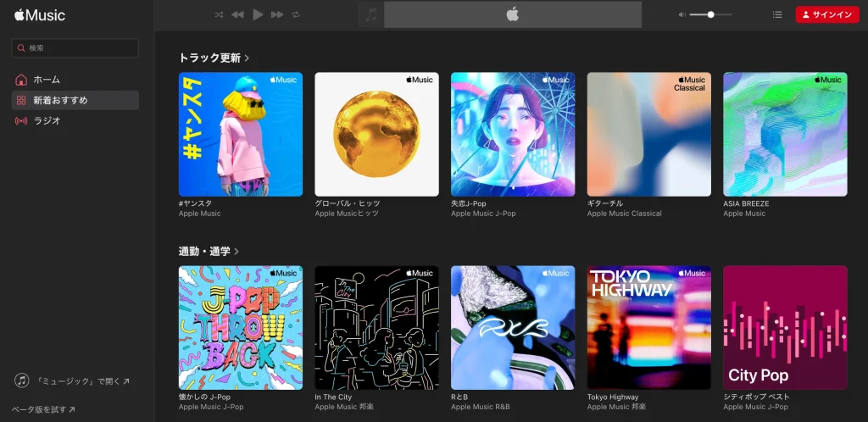Screen dimensions: 868x422
Task: Open in Music app link 「ミュージック」で開く
Action: click(73, 381)
